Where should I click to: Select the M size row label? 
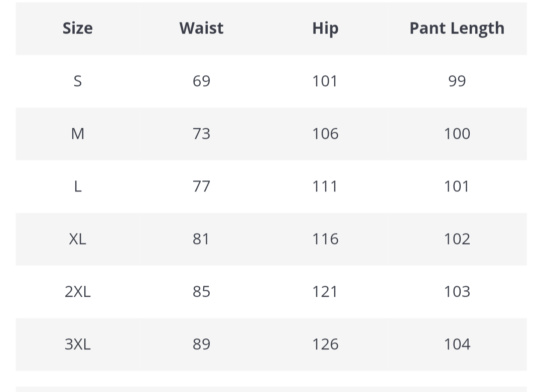tap(77, 133)
